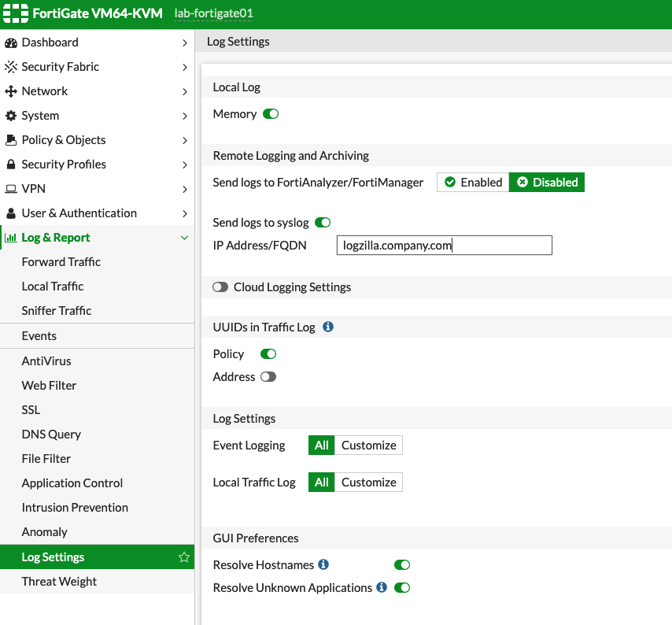Click the Dashboard gauge icon
672x625 pixels.
coord(11,43)
